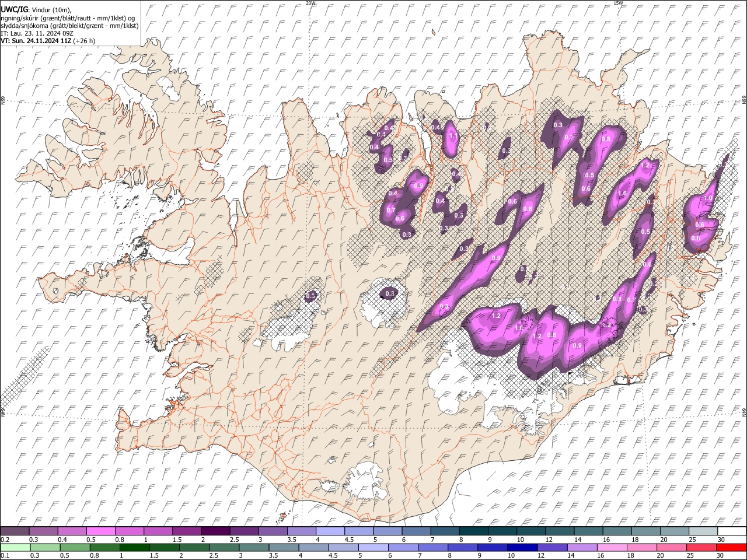The image size is (747, 560).
Task: Click the upper legend swatch starting at 0.4
Action: click(72, 531)
